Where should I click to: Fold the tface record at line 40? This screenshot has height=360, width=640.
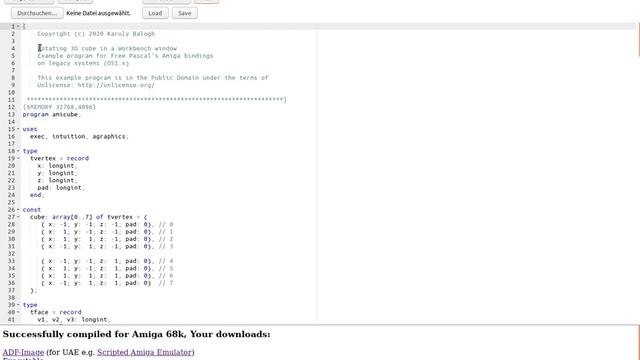point(18,312)
